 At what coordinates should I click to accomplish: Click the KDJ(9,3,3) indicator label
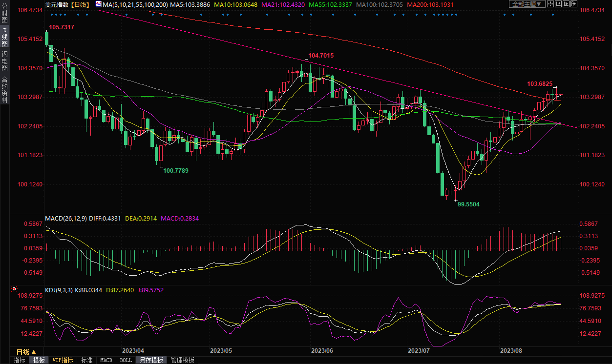click(59, 290)
